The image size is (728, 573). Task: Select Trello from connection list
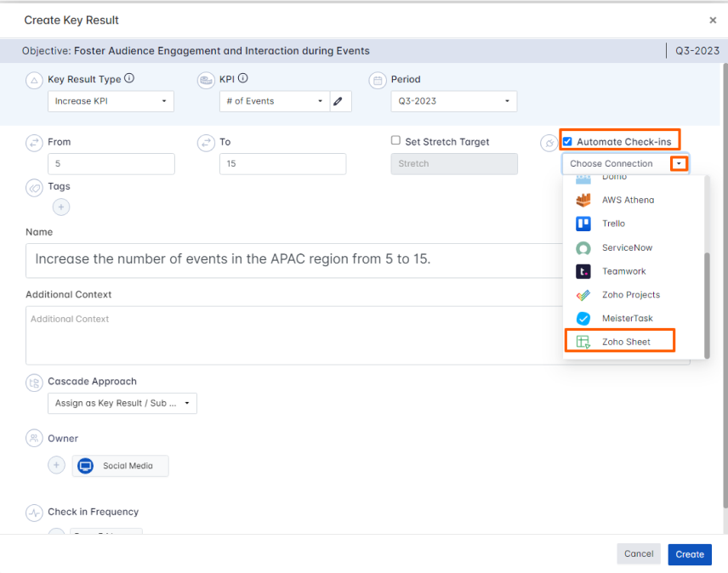tap(634, 224)
